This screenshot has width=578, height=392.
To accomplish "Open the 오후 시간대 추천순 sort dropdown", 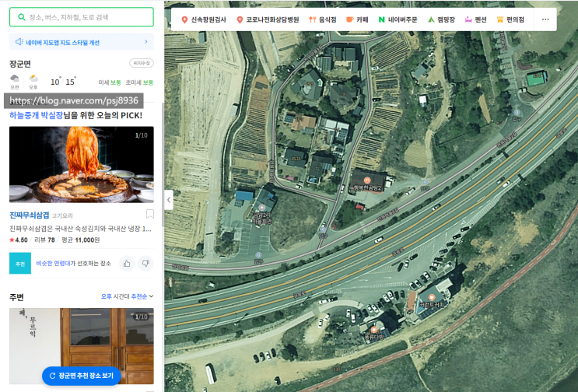I will click(x=127, y=296).
